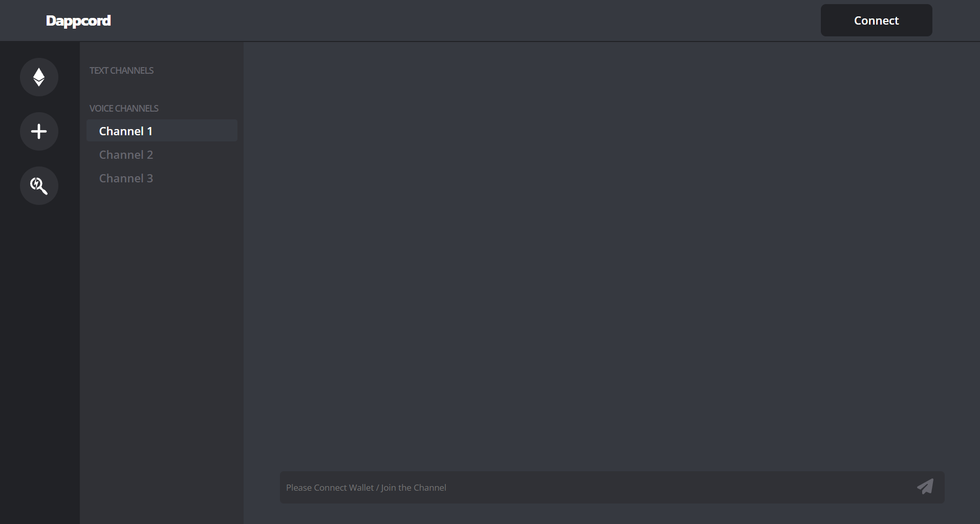Connect wallet with the Connect button
Viewport: 980px width, 524px height.
point(876,20)
